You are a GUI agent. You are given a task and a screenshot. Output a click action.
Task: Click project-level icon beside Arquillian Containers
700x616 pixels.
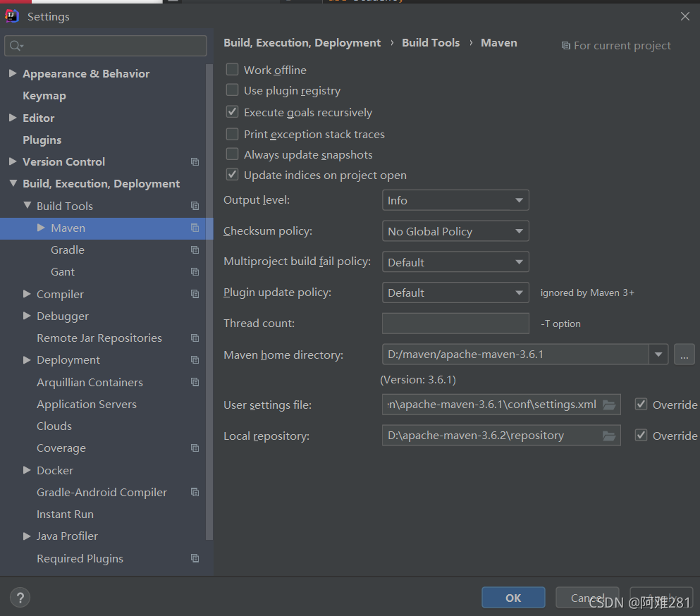(x=195, y=382)
